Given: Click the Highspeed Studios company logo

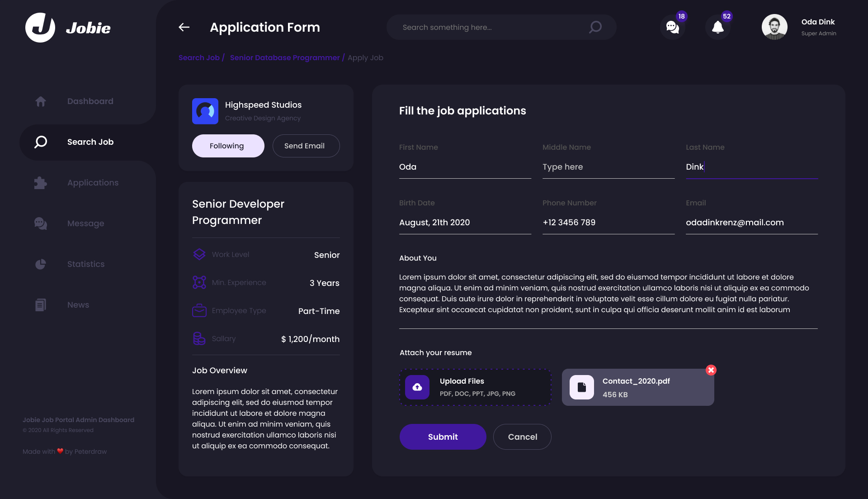Looking at the screenshot, I should (205, 111).
